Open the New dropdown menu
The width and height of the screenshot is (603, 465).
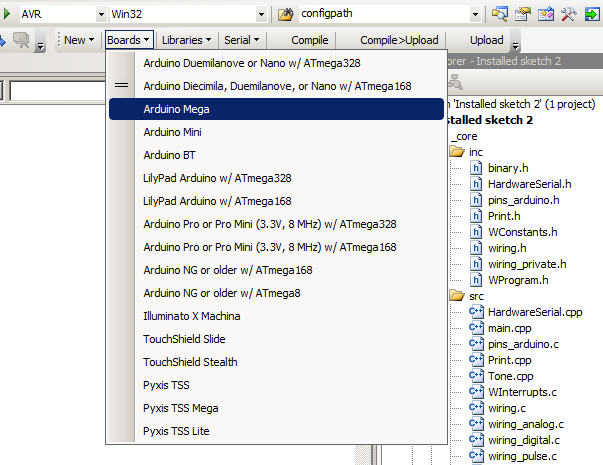coord(79,40)
